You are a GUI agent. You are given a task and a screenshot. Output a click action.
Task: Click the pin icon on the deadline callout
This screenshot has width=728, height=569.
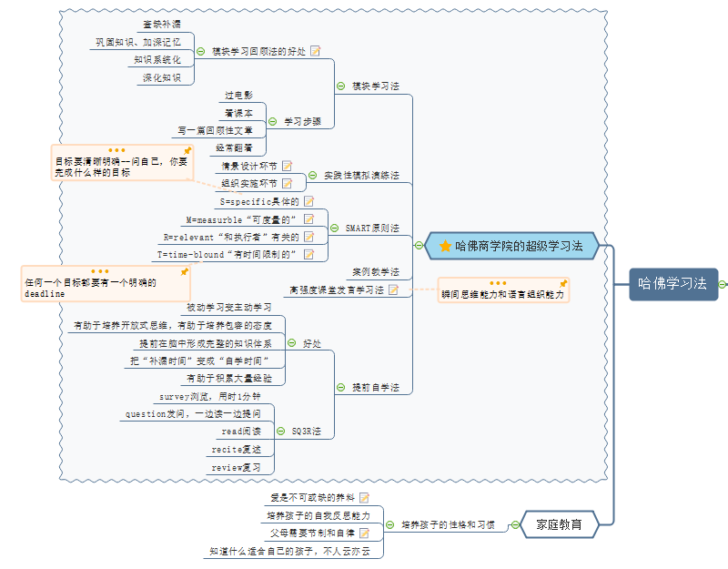point(185,271)
